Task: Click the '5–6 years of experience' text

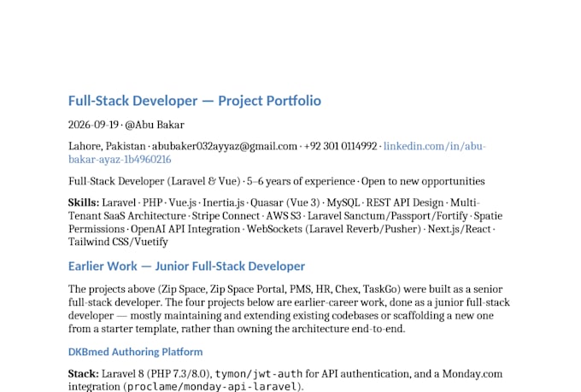Action: click(301, 181)
